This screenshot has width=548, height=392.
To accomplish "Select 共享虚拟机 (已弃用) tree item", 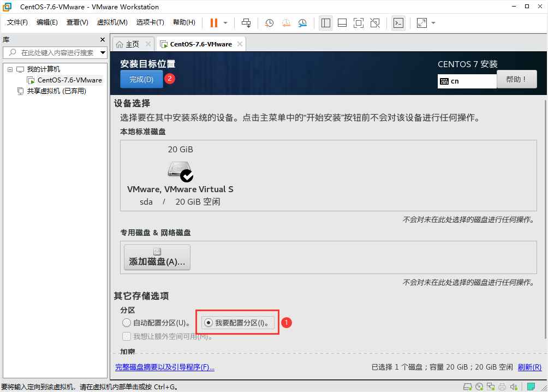I will (x=57, y=91).
